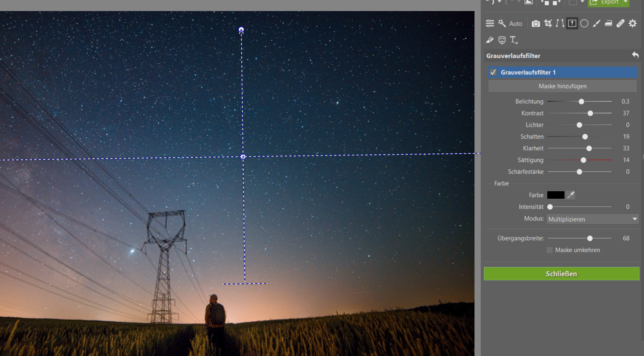
Task: Open the camera profile icon
Action: click(536, 24)
